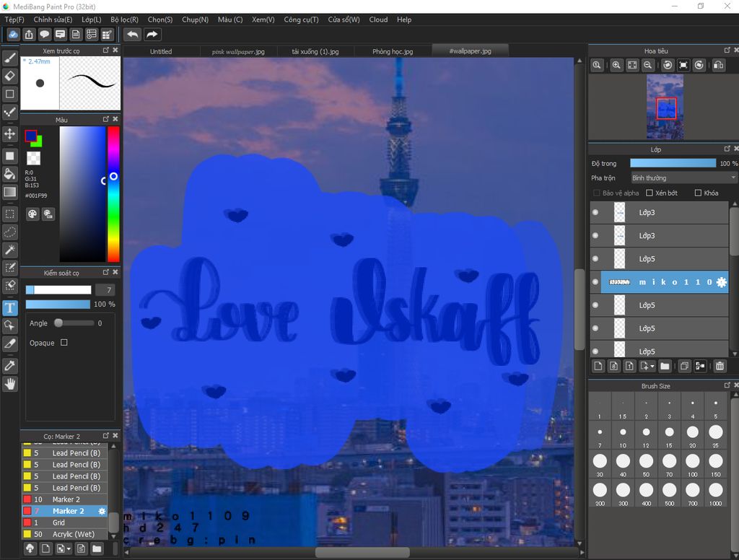The image size is (739, 560).
Task: Open the Cửa sổ(W) window menu
Action: click(344, 19)
